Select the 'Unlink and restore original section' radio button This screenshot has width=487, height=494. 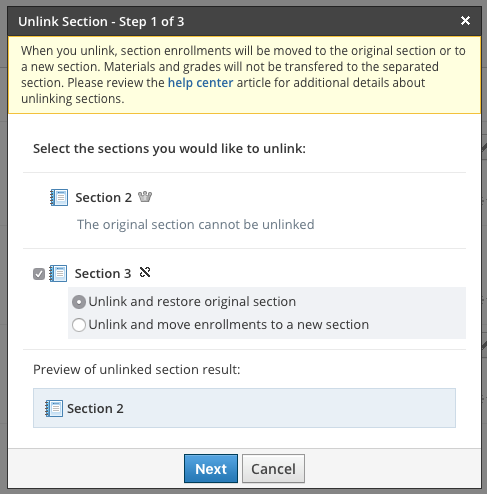[79, 302]
